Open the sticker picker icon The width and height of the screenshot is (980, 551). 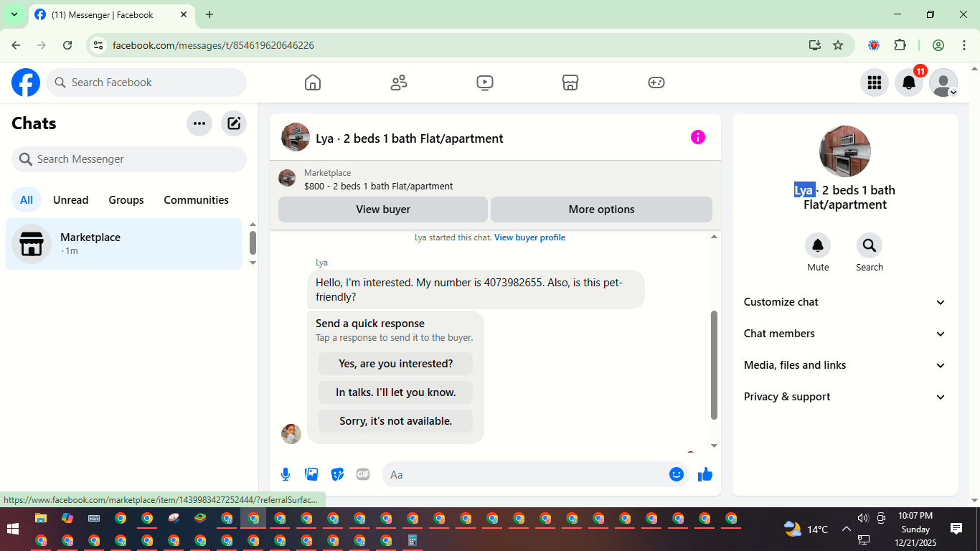(x=337, y=474)
